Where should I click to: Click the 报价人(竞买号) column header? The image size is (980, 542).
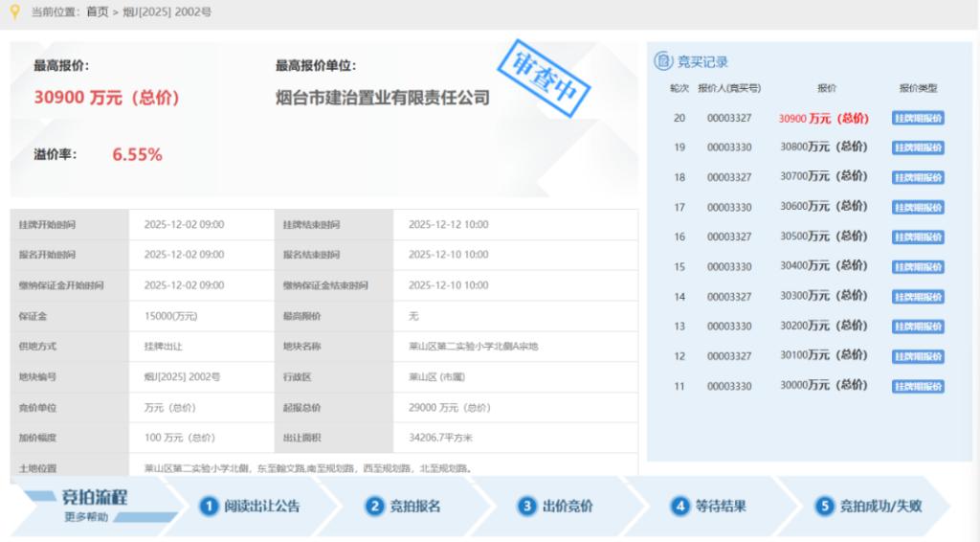[x=729, y=88]
